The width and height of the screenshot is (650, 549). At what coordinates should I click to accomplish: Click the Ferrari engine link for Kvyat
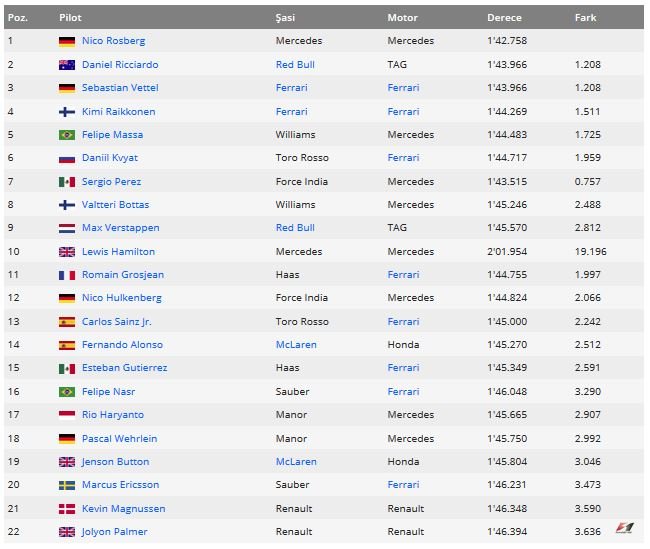coord(403,158)
